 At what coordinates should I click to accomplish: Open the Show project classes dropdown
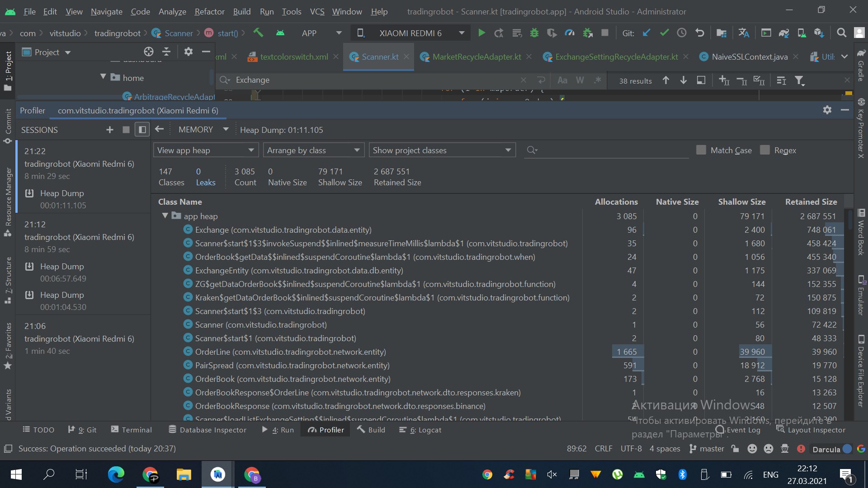(443, 150)
